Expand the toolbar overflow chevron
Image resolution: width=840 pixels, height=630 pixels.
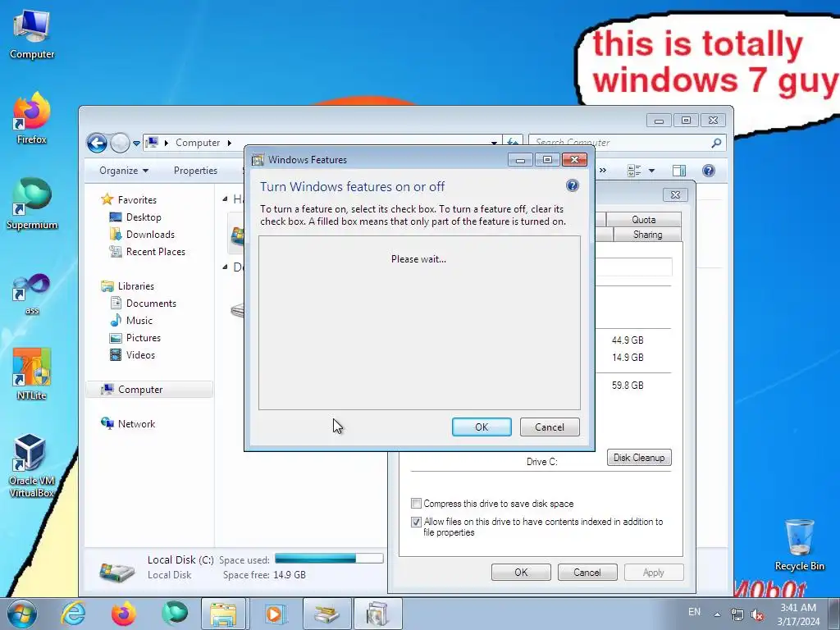pos(603,171)
